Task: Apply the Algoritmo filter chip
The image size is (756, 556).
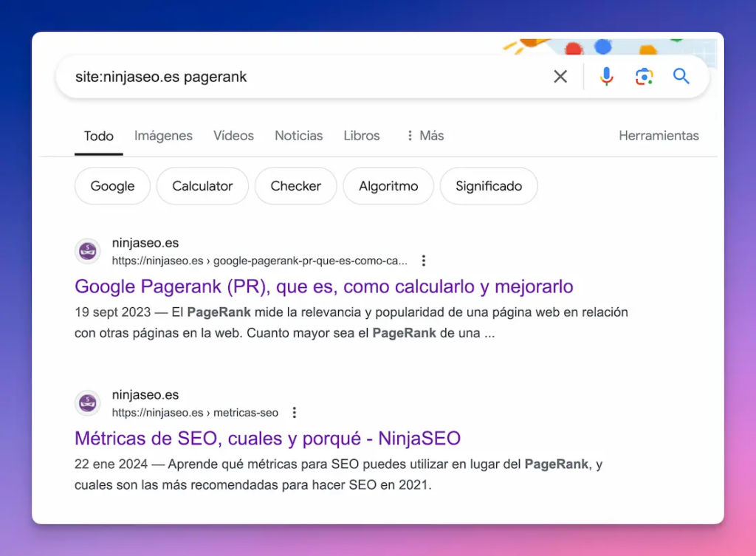Action: [x=388, y=186]
